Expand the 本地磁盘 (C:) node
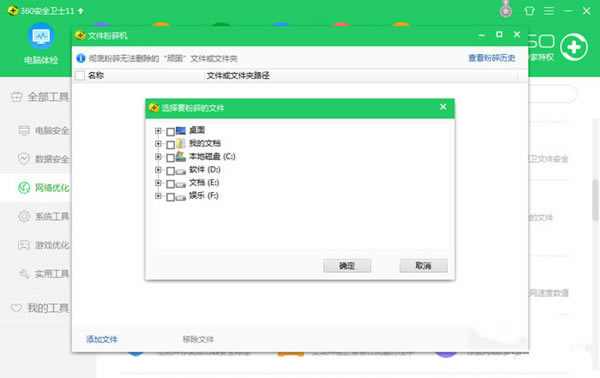 (x=158, y=157)
